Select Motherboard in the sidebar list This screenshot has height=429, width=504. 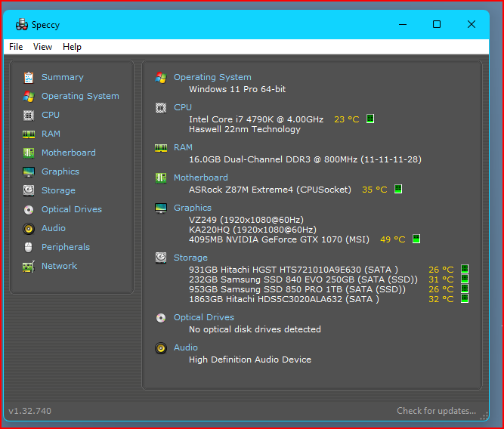tap(69, 153)
